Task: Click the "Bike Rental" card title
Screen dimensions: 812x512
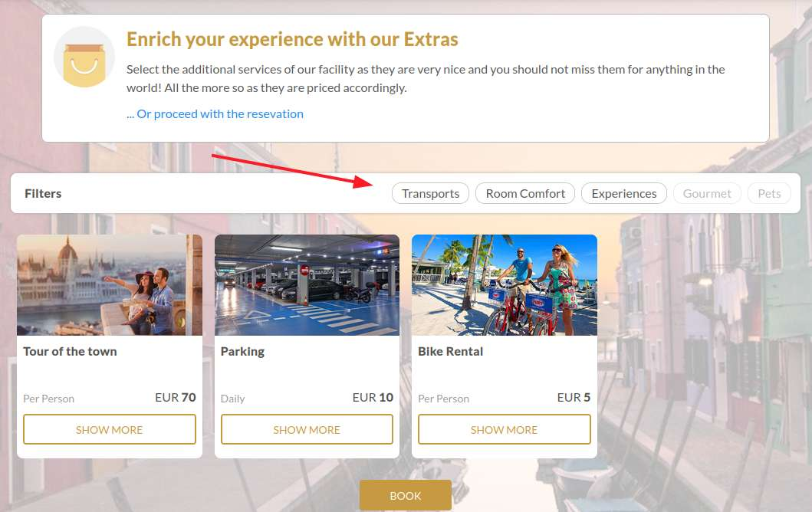Action: click(x=450, y=351)
